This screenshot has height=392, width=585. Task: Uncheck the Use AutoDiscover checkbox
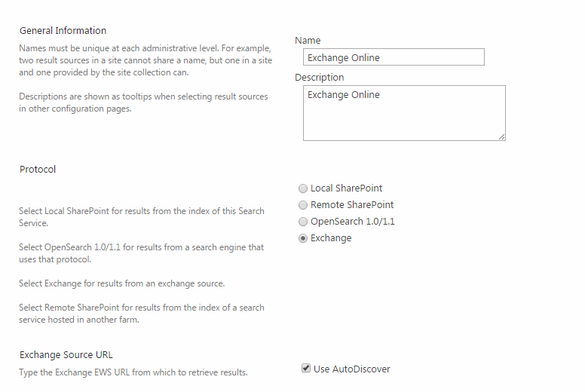306,369
